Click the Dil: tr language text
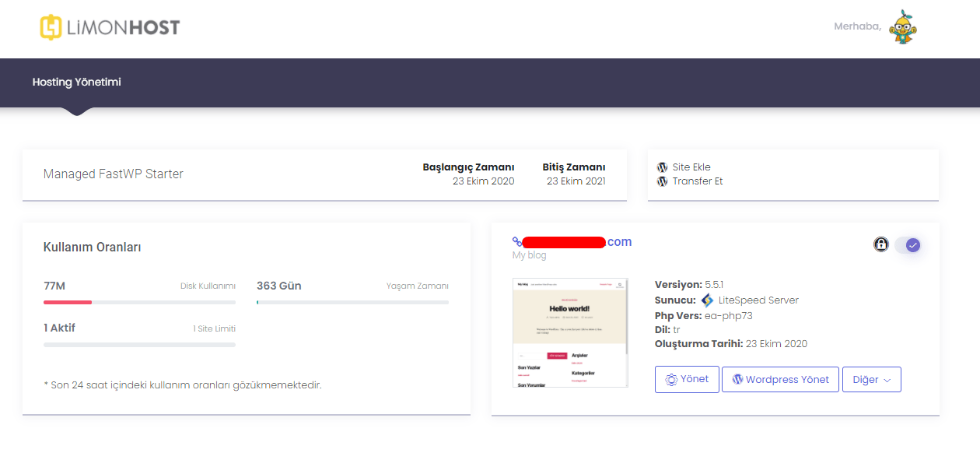 667,330
